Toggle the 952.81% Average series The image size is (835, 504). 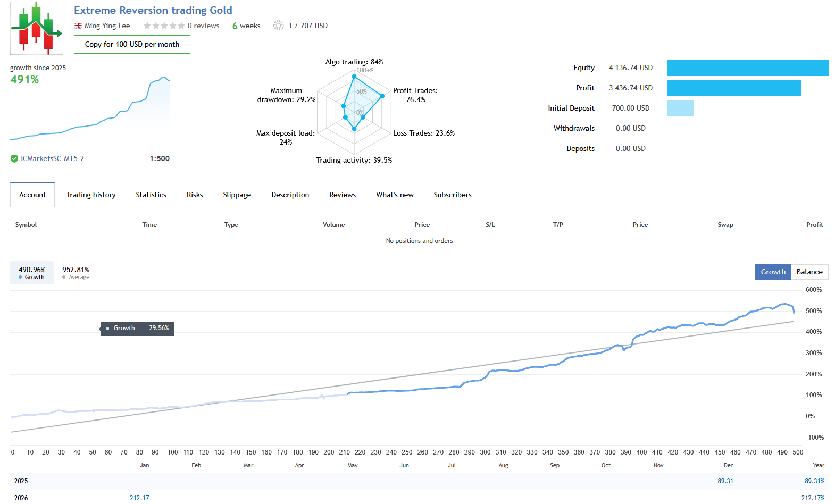(x=76, y=272)
